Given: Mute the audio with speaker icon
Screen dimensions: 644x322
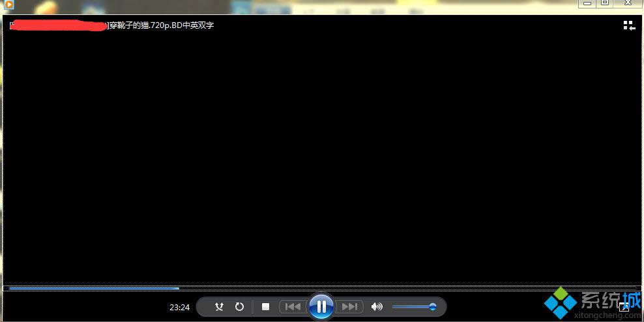Looking at the screenshot, I should [377, 307].
